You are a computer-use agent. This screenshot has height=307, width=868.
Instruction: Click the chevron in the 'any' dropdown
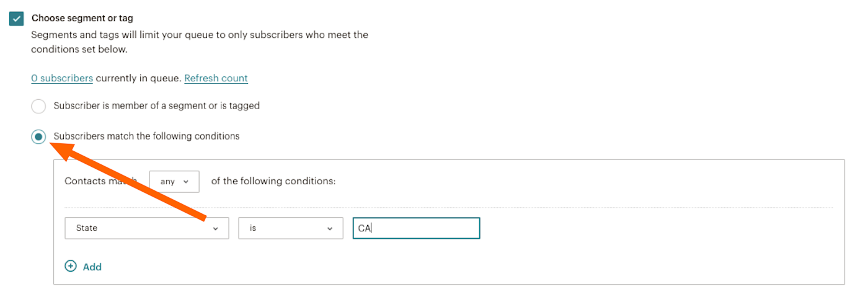188,182
